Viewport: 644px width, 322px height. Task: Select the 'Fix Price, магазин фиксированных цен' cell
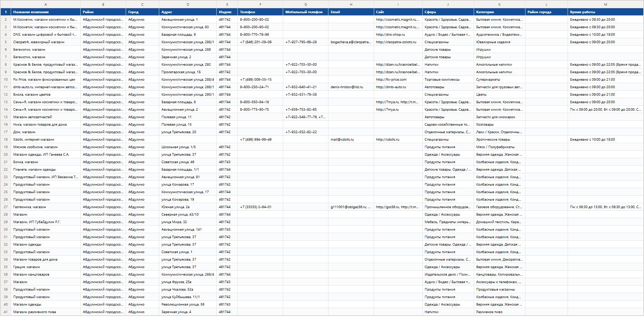[x=46, y=79]
